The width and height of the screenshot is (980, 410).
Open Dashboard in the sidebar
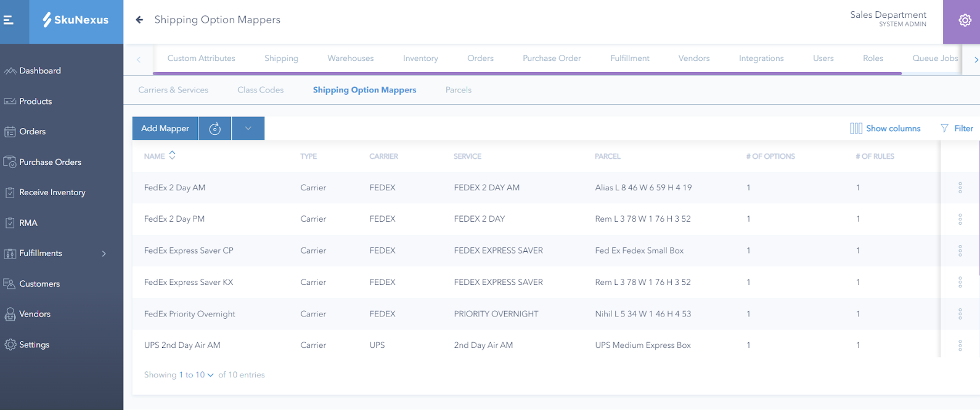tap(39, 71)
